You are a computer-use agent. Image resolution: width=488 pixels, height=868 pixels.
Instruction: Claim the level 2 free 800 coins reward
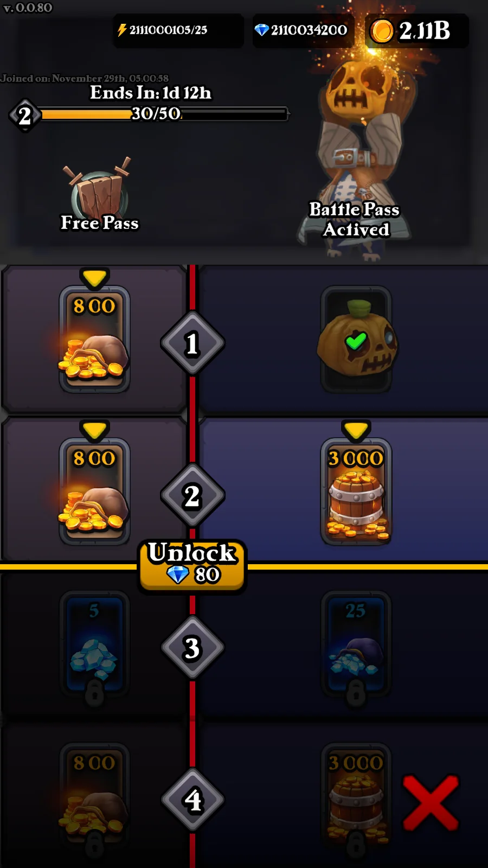coord(94,492)
